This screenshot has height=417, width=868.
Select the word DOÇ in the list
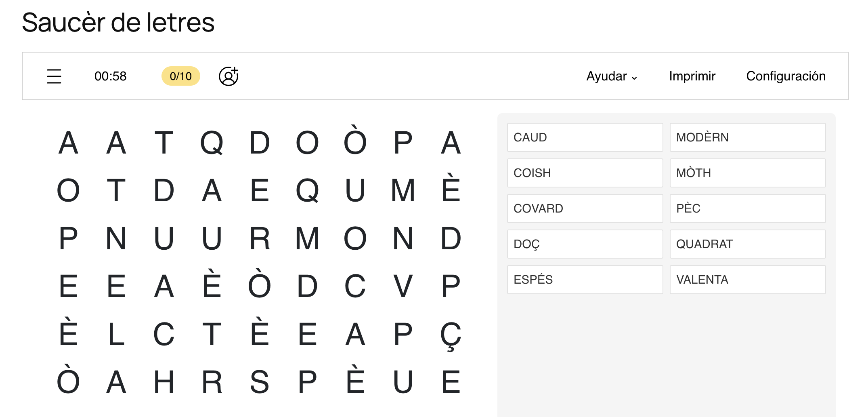[585, 244]
